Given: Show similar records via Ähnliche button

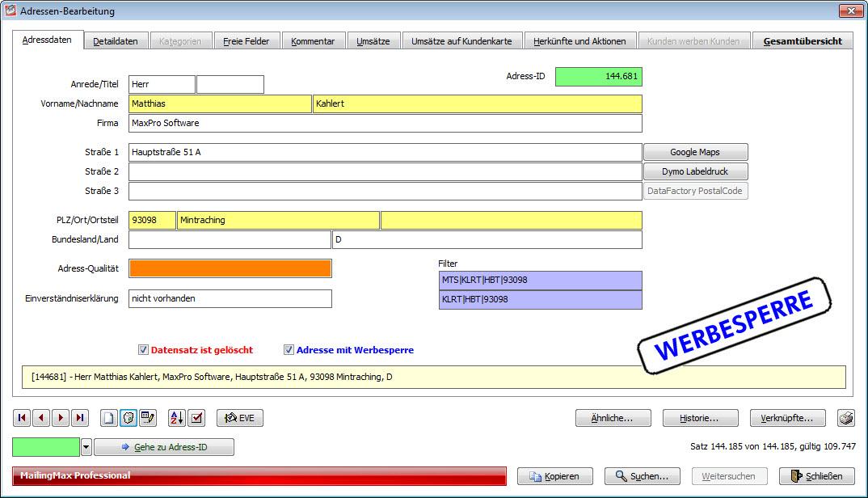Looking at the screenshot, I should tap(613, 418).
